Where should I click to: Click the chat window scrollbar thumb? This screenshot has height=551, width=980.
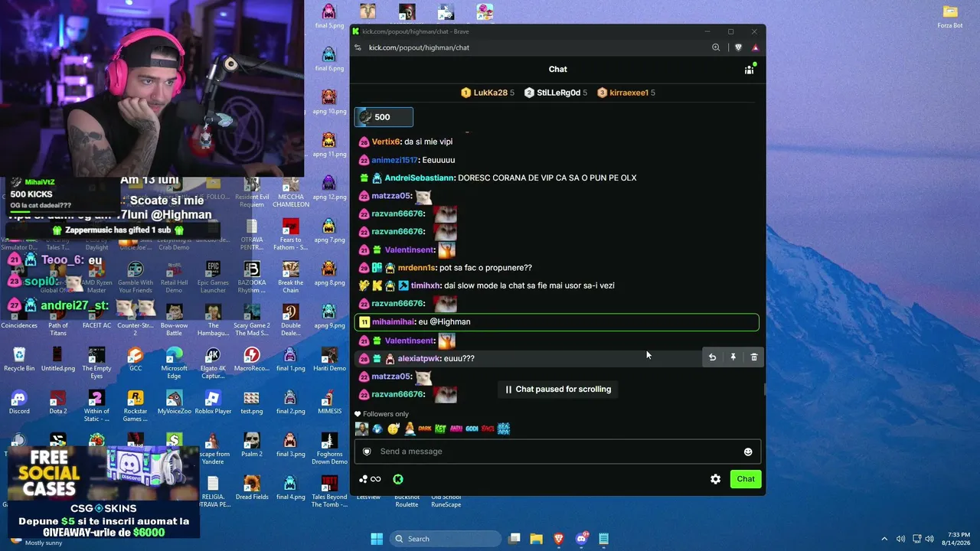763,390
